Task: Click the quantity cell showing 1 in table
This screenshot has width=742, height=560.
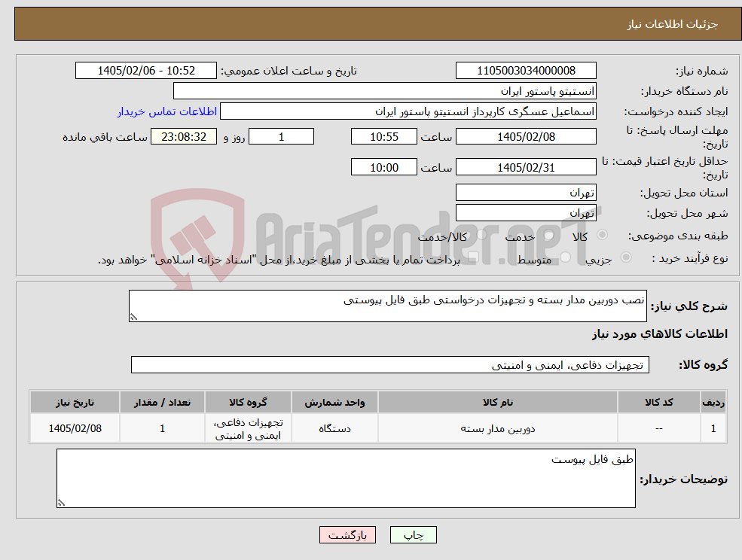Action: pyautogui.click(x=162, y=428)
